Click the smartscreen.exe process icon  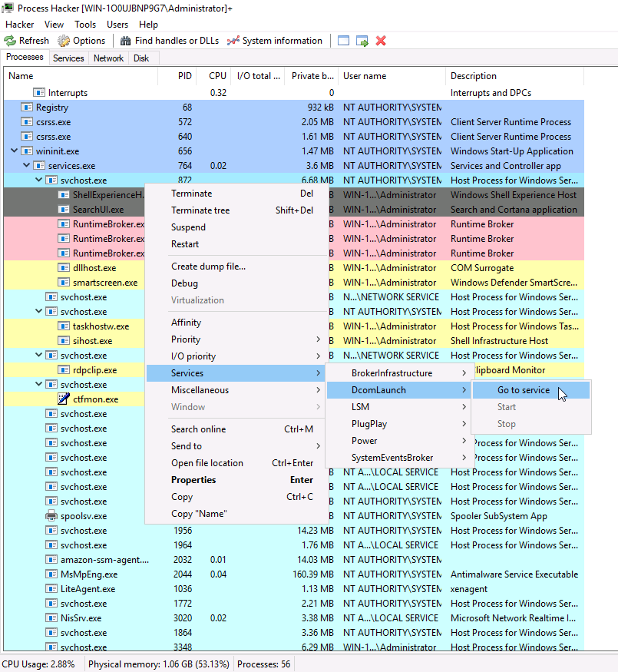click(x=64, y=283)
